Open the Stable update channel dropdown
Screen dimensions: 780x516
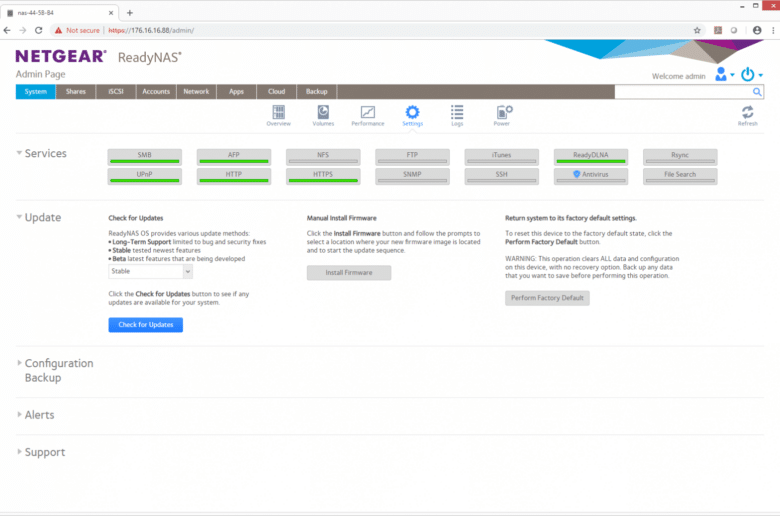tap(150, 271)
